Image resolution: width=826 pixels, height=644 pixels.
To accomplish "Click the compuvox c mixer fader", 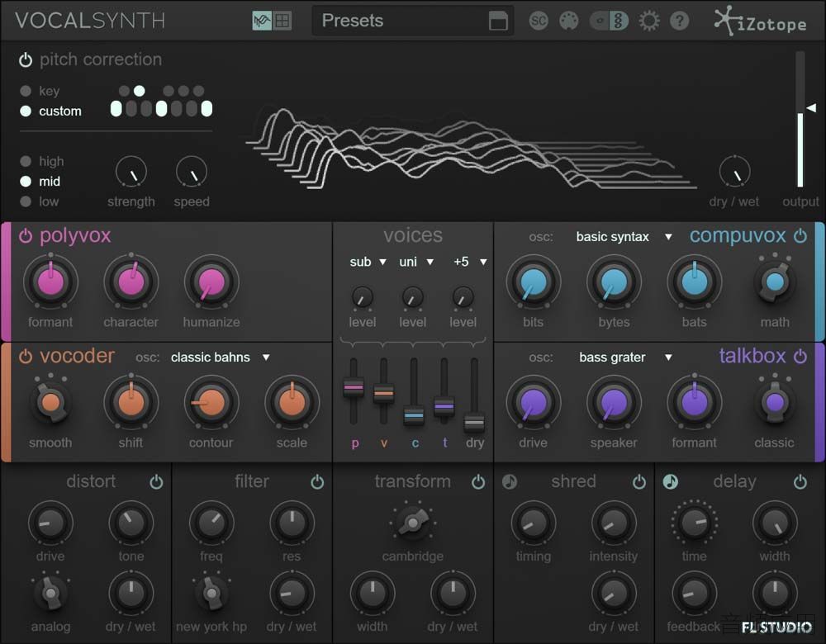I will (414, 415).
